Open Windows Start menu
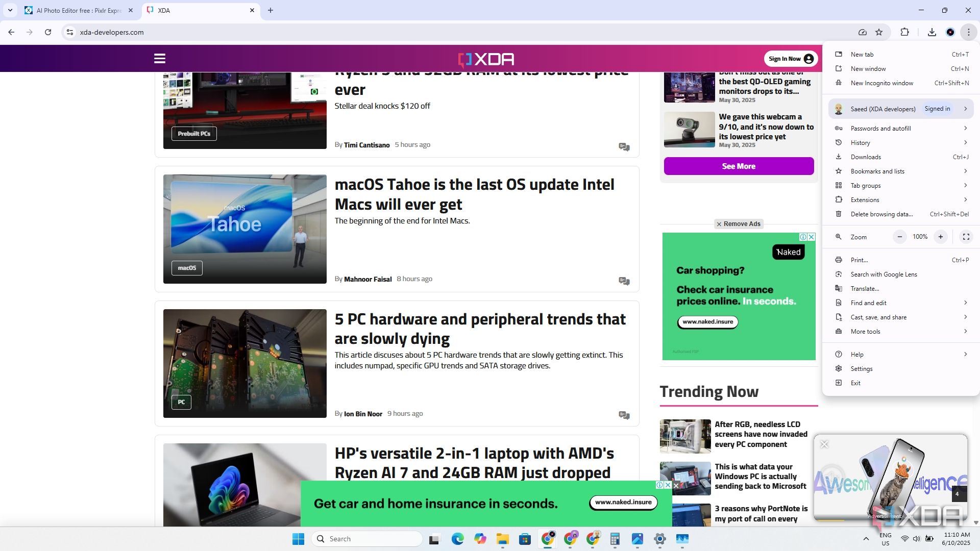The image size is (980, 551). [298, 539]
